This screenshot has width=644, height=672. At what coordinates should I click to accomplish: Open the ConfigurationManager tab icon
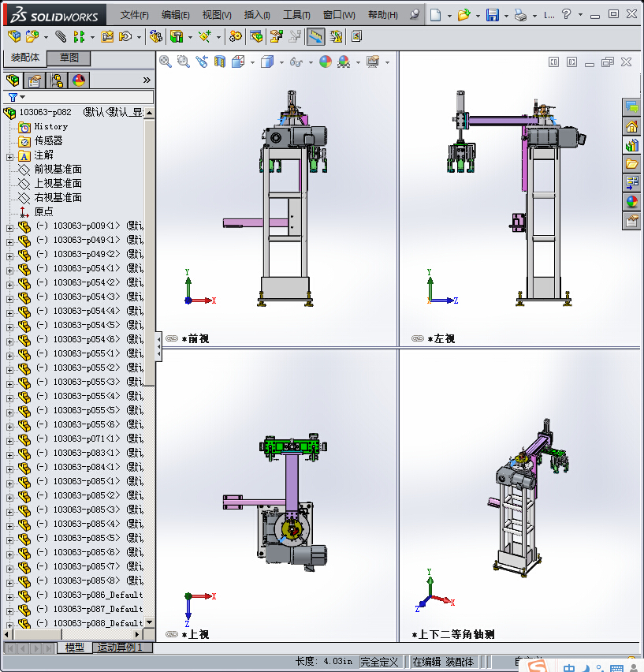tap(57, 80)
